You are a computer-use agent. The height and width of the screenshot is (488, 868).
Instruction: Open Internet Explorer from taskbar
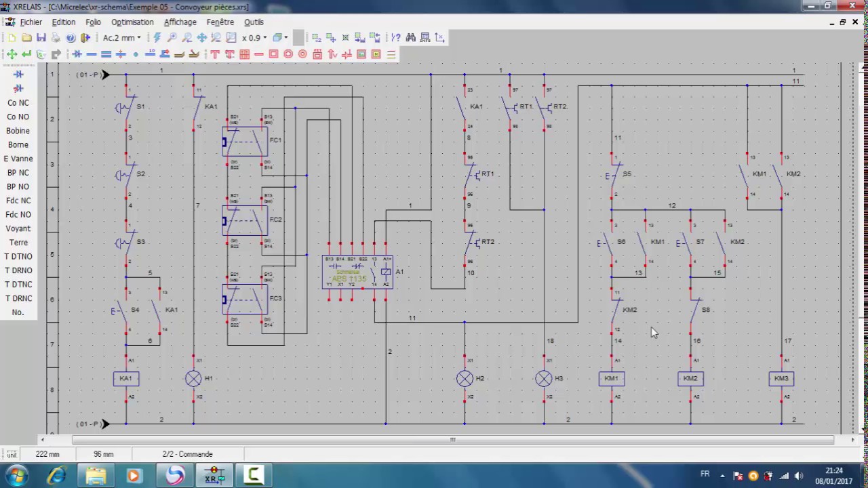(x=56, y=476)
